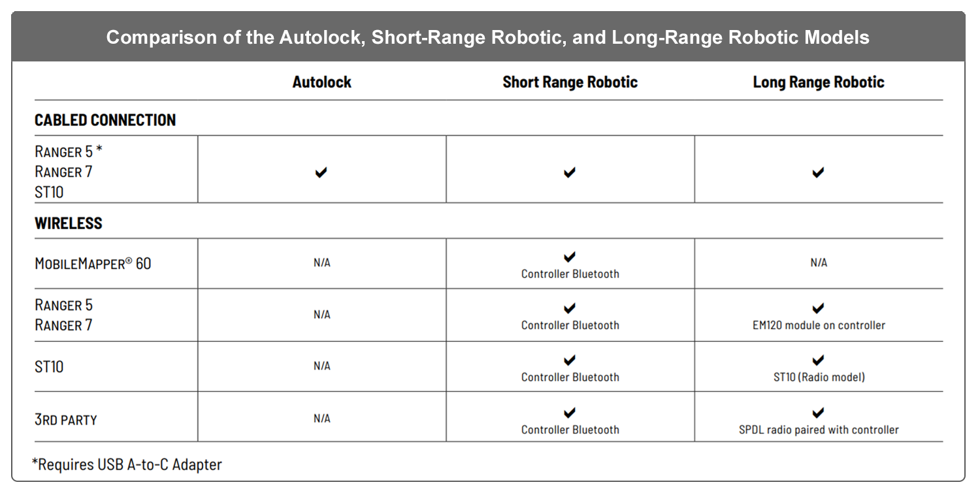Select the Short Range Robotic column header
Screen dimensions: 980x493
pos(570,82)
